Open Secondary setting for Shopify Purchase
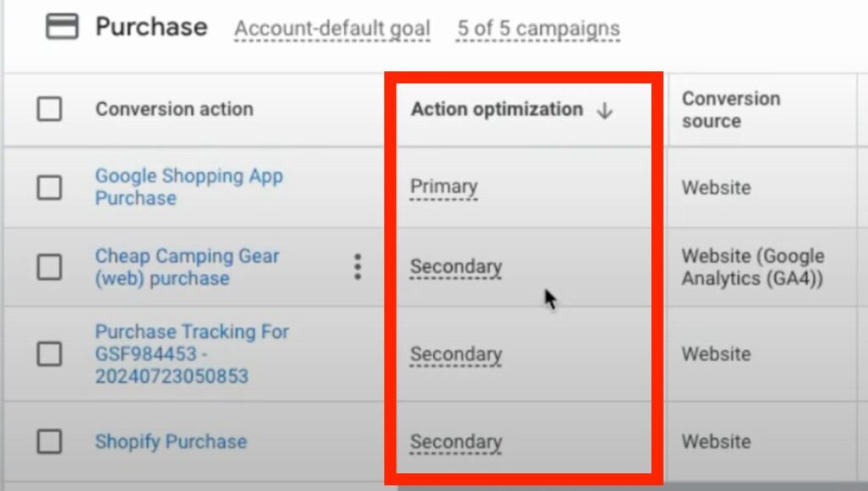The height and width of the screenshot is (491, 868). (455, 442)
